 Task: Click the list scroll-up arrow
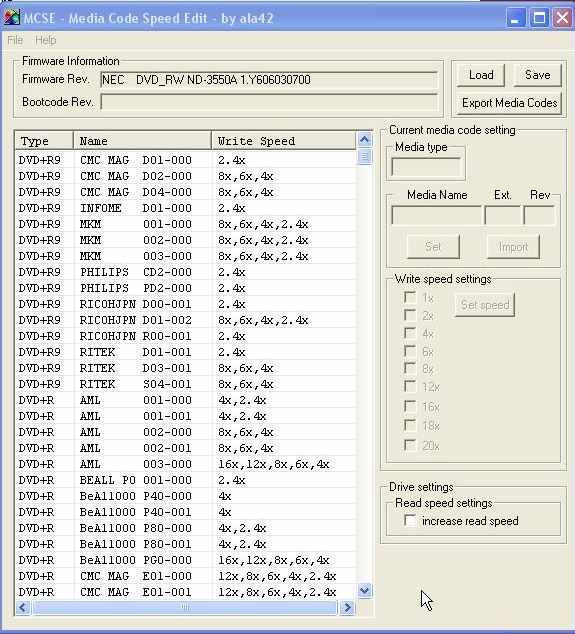pyautogui.click(x=364, y=140)
